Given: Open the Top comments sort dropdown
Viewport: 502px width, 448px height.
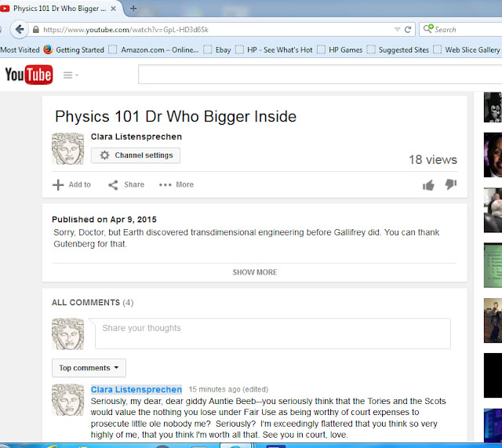Looking at the screenshot, I should click(89, 368).
